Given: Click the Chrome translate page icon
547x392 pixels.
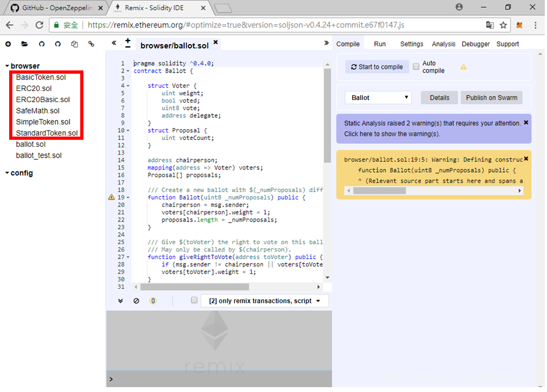Looking at the screenshot, I should [490, 25].
